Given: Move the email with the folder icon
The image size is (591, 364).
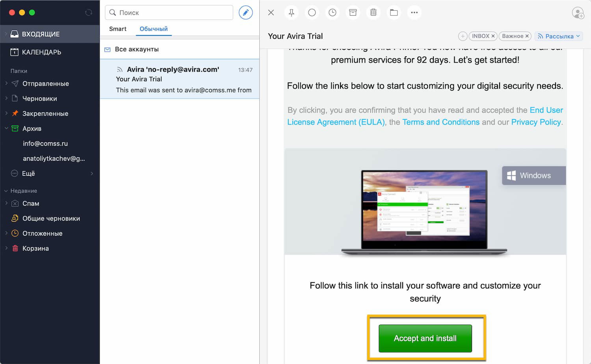Looking at the screenshot, I should pos(394,13).
